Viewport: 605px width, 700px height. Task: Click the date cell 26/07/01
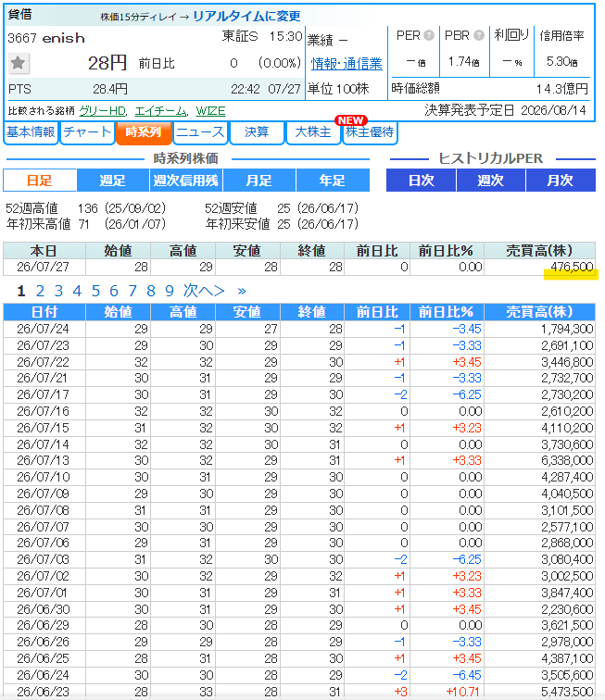[43, 593]
